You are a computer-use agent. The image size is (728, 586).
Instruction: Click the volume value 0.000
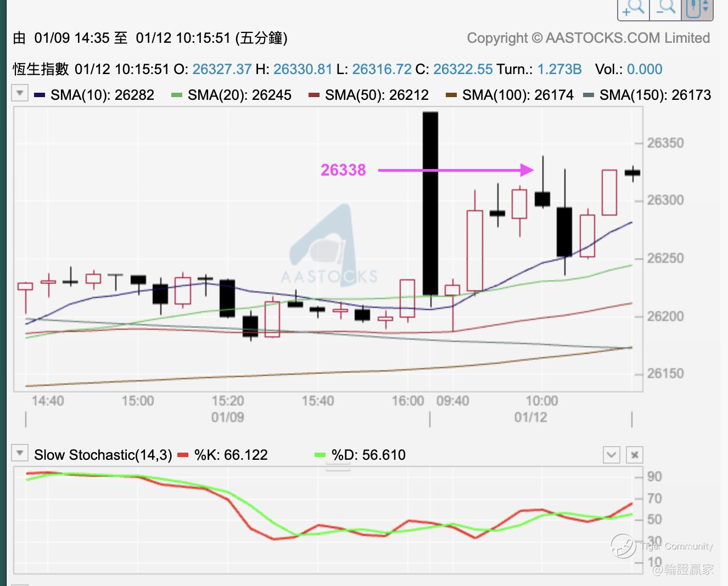[645, 69]
